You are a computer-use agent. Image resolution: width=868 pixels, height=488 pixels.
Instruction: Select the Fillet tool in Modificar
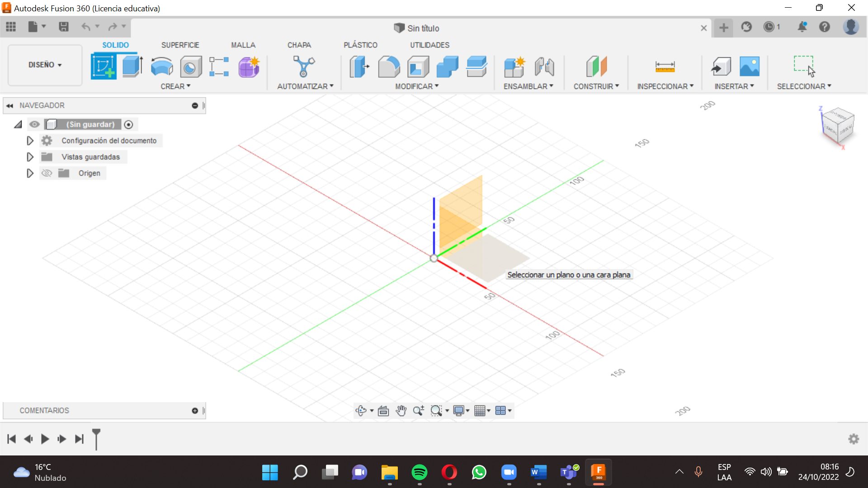389,67
